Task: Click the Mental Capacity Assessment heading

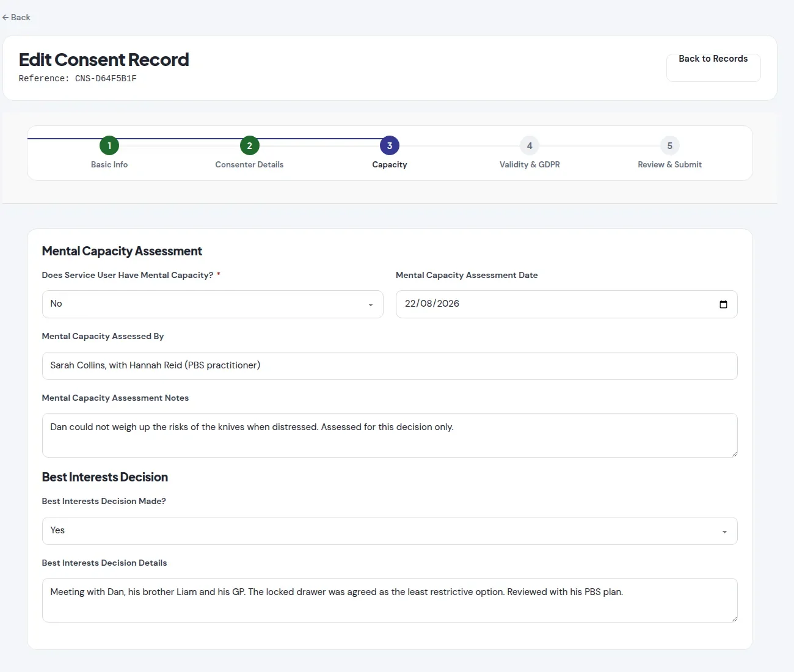Action: click(122, 251)
